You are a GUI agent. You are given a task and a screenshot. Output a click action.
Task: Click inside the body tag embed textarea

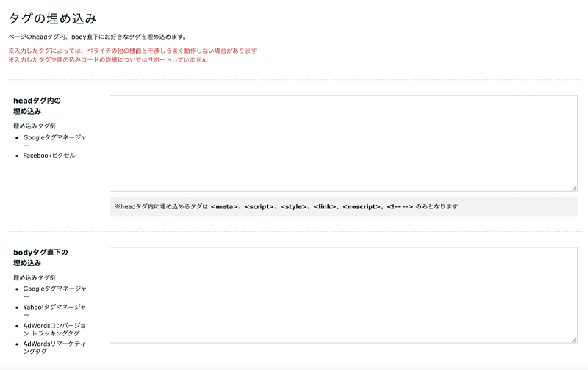[343, 294]
